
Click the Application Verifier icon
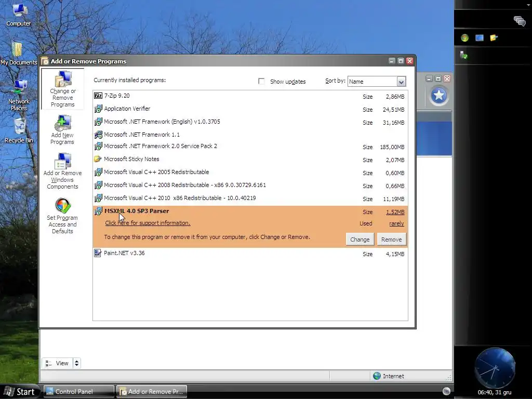[x=98, y=109]
